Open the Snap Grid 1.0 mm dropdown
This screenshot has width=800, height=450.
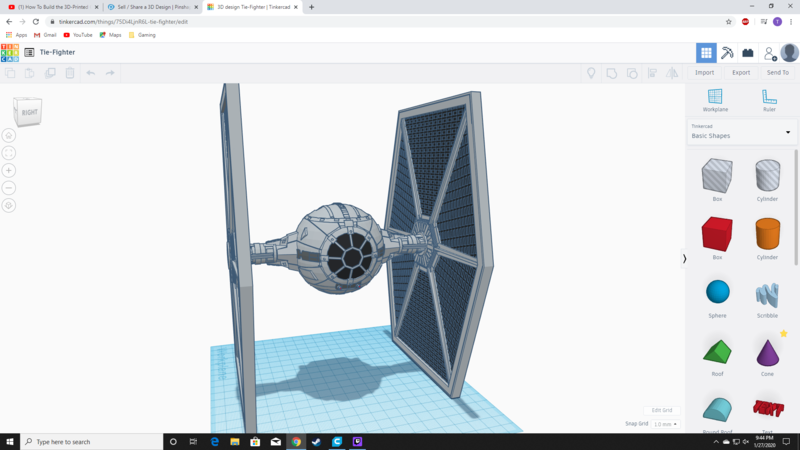click(666, 424)
